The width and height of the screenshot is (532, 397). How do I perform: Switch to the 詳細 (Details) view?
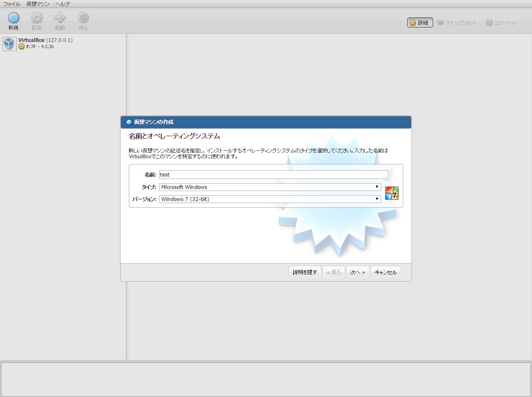click(x=420, y=22)
